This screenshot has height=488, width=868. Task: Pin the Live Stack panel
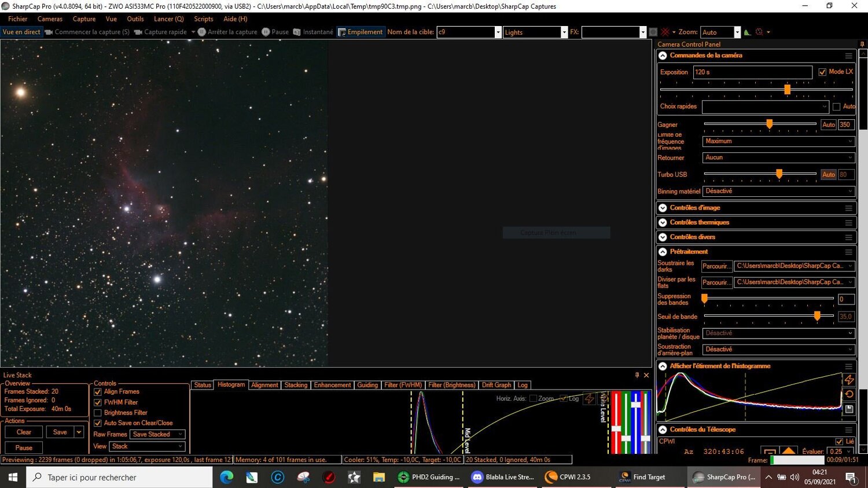(x=637, y=375)
